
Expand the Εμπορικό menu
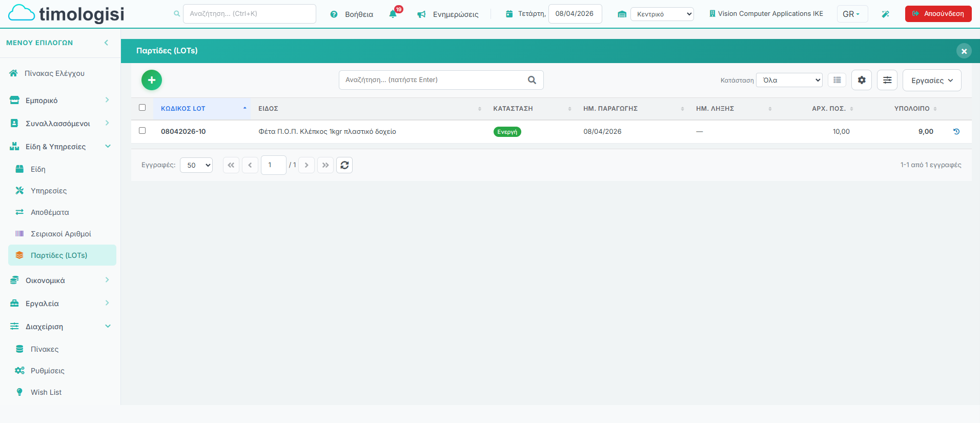pos(60,100)
